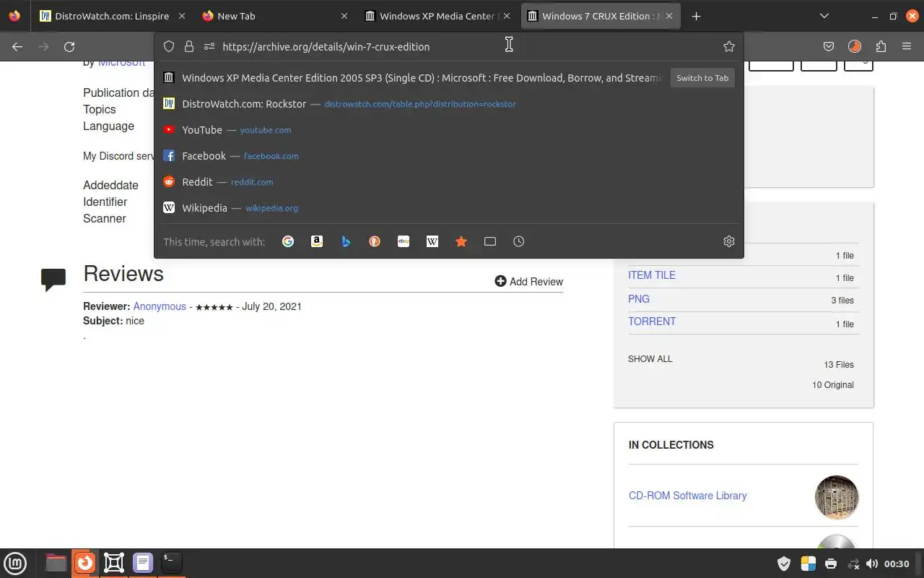Search this time with eBay
Screen dimensions: 924x578
pos(404,241)
